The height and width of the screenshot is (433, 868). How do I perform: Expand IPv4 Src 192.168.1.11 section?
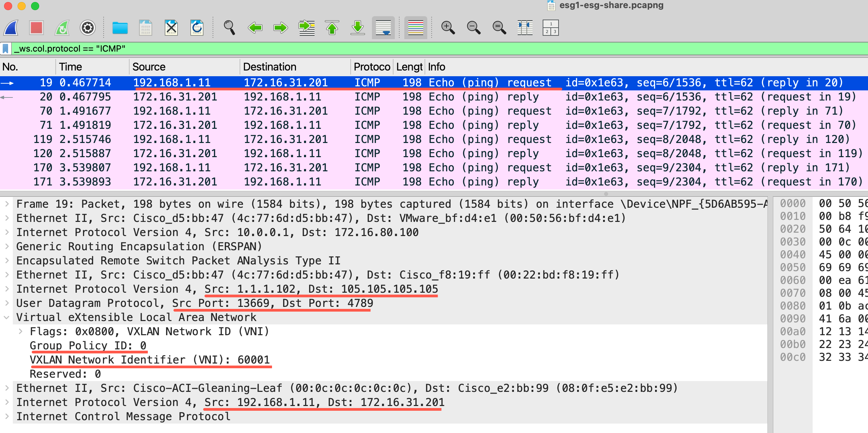[x=7, y=402]
